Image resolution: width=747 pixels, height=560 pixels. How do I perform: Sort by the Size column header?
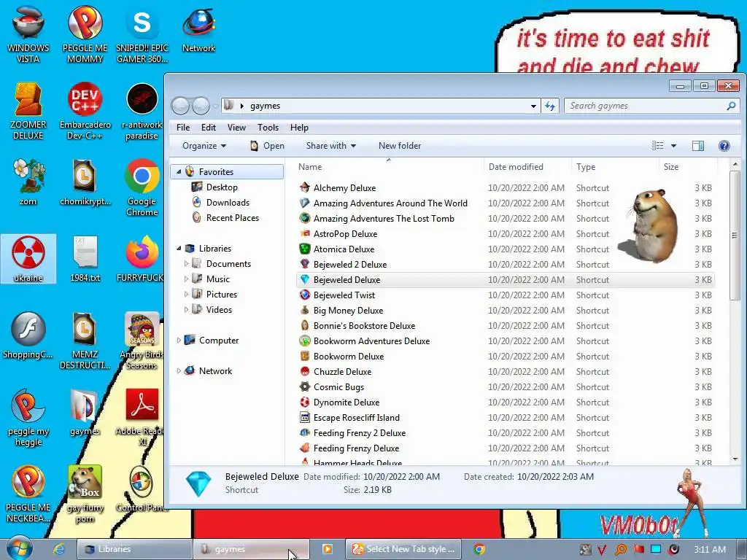tap(688, 167)
